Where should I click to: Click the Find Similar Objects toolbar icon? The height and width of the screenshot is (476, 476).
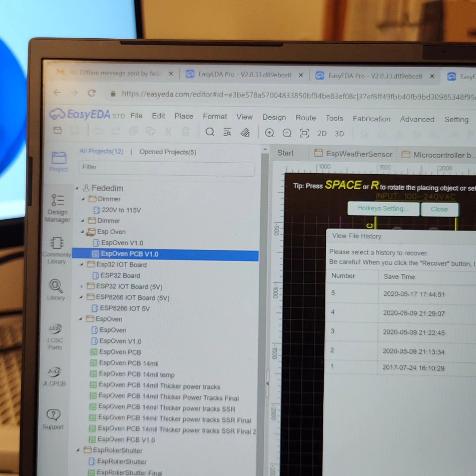pyautogui.click(x=227, y=133)
